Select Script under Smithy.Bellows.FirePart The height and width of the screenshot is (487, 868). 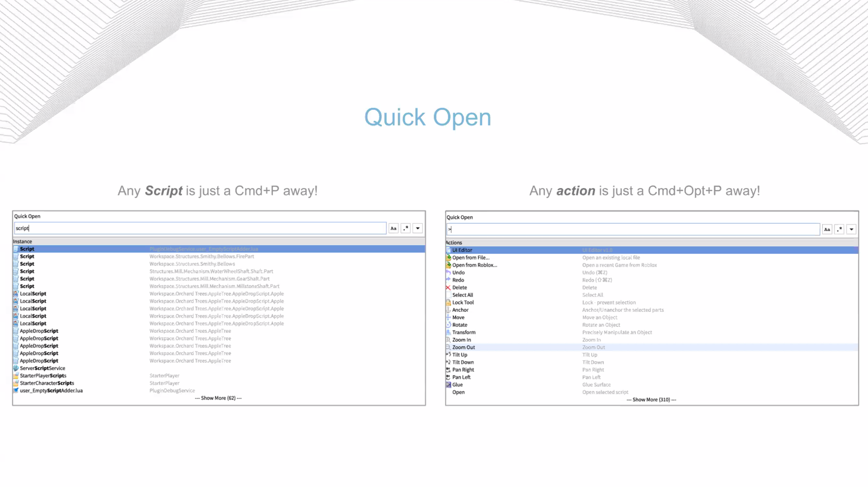pyautogui.click(x=27, y=256)
